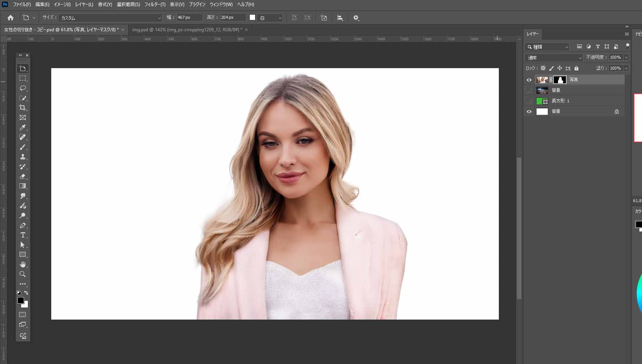The width and height of the screenshot is (642, 364).
Task: Hide the 写真 layer
Action: coord(529,80)
